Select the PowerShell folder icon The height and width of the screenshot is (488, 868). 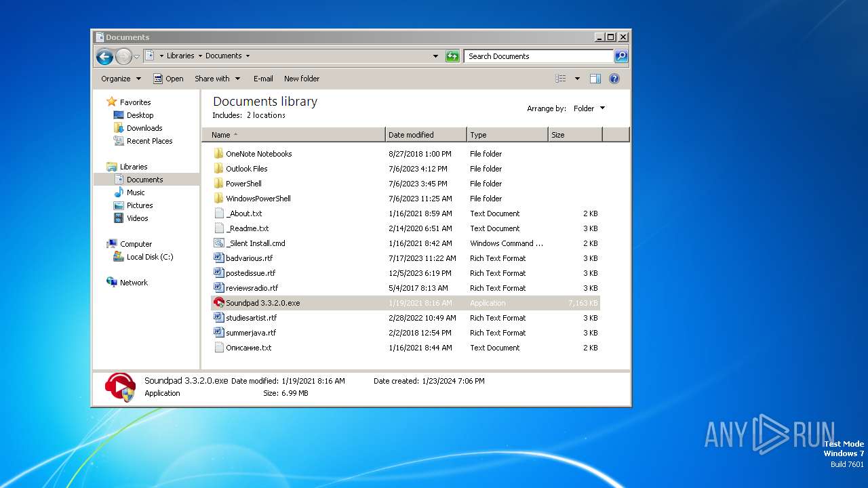pyautogui.click(x=218, y=184)
